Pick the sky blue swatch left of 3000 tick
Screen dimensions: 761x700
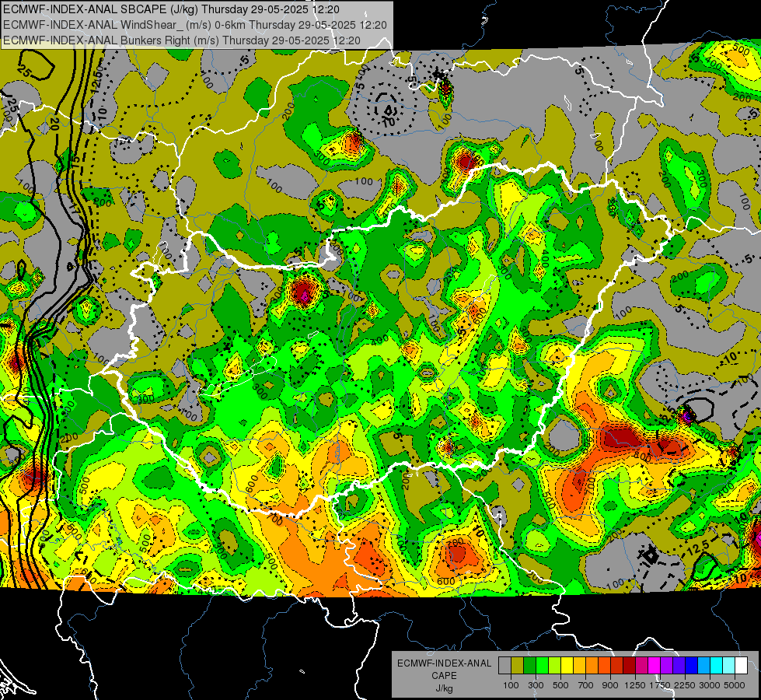[x=703, y=666]
